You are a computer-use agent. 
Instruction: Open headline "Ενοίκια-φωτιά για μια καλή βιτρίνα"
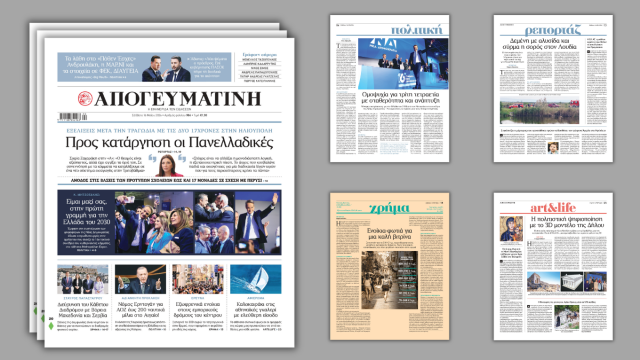pyautogui.click(x=390, y=233)
